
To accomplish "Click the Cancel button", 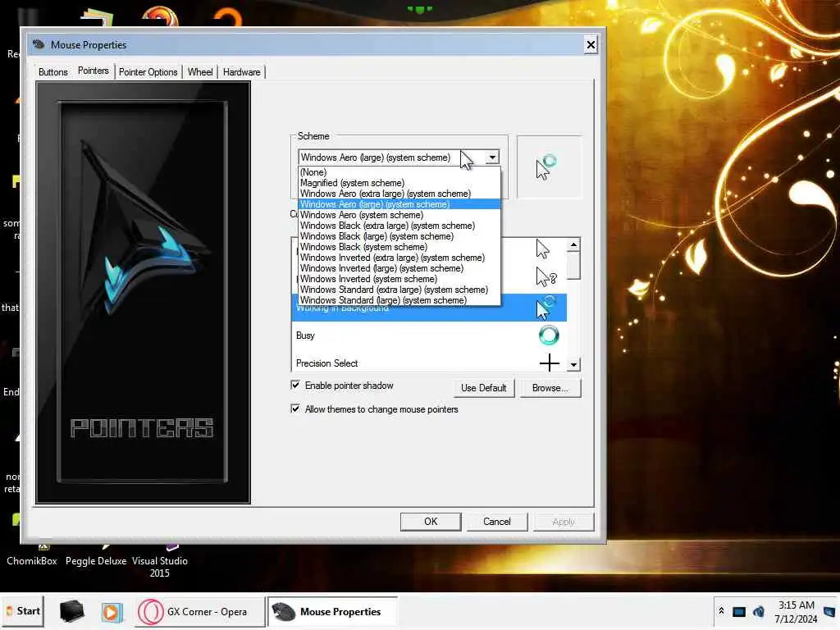I will (496, 521).
